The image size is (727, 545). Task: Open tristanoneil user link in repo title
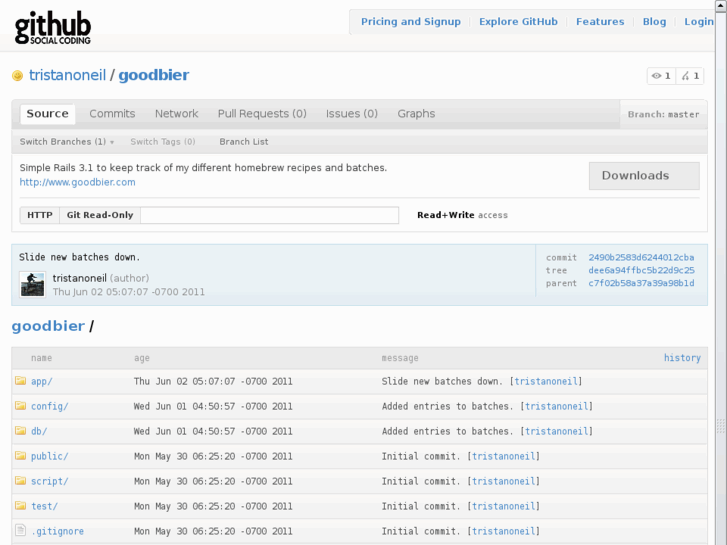point(68,75)
